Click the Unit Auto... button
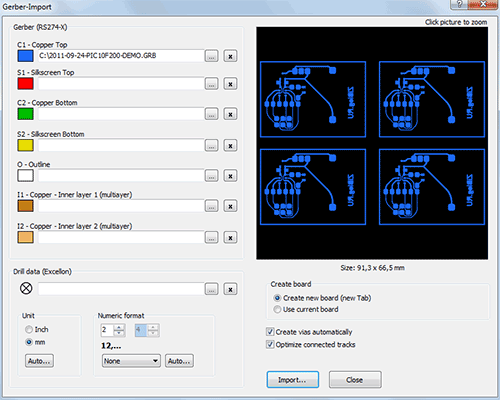 point(39,361)
